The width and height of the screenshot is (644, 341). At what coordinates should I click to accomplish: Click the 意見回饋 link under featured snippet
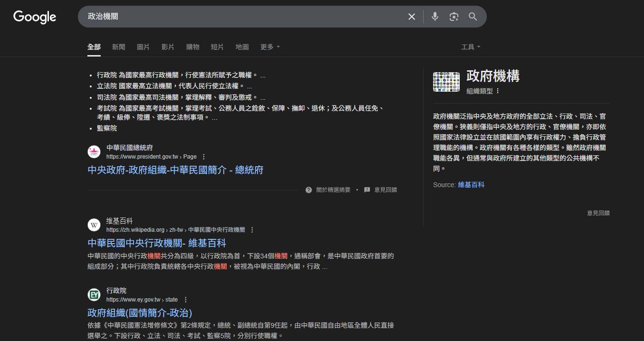coord(386,190)
